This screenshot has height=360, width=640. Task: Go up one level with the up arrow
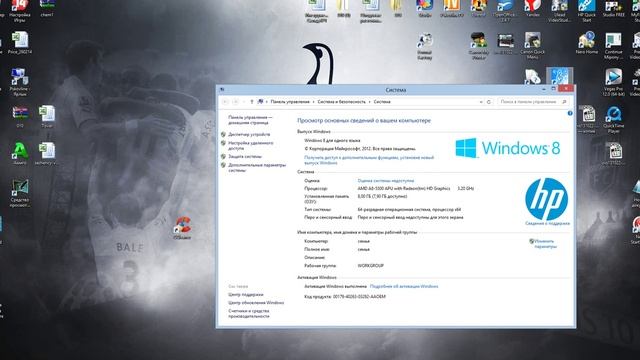pyautogui.click(x=252, y=102)
